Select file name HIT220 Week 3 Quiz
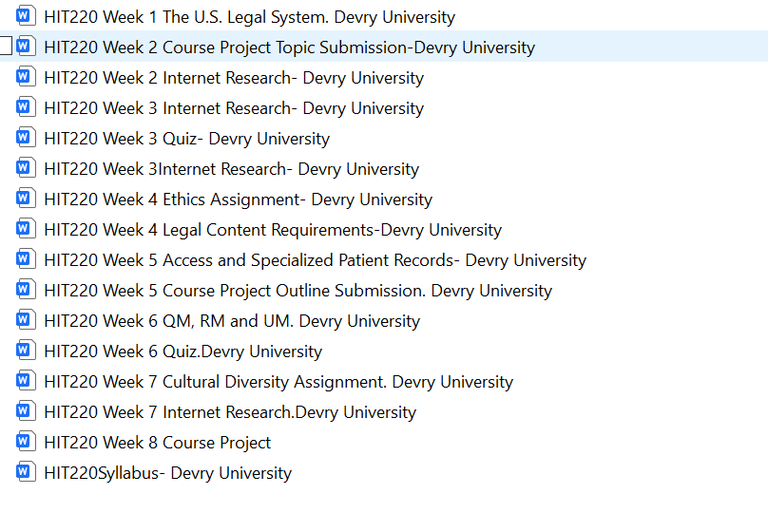Viewport: 768px width, 532px height. pos(187,139)
